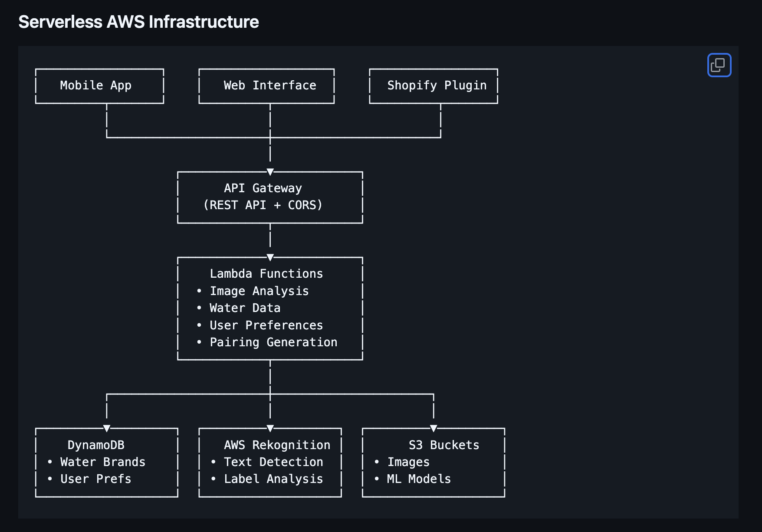Viewport: 762px width, 532px height.
Task: Click the Image Analysis bullet item
Action: coord(259,291)
